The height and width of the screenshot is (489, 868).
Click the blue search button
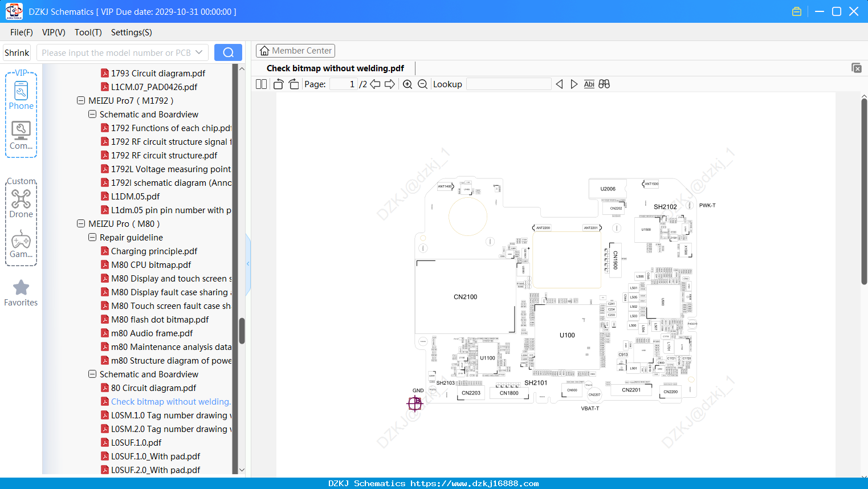pos(228,52)
